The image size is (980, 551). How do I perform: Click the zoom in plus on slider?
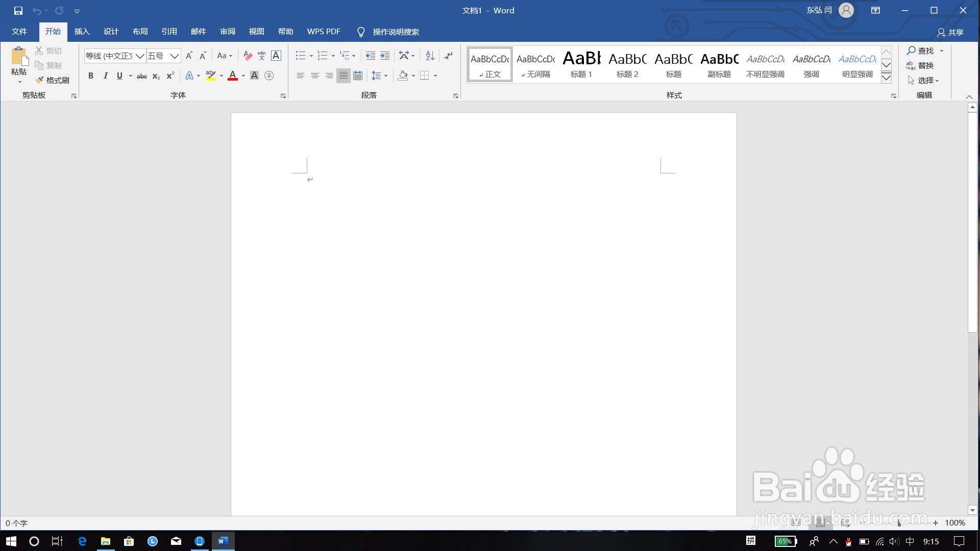[935, 523]
